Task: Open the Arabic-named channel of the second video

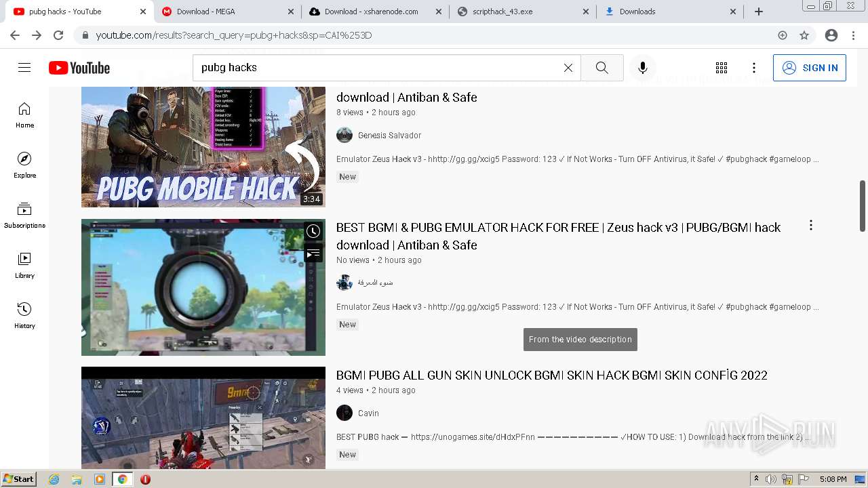Action: [375, 283]
